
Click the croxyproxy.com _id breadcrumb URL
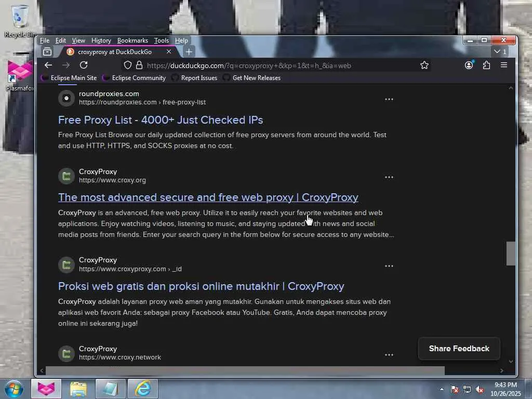click(x=130, y=269)
